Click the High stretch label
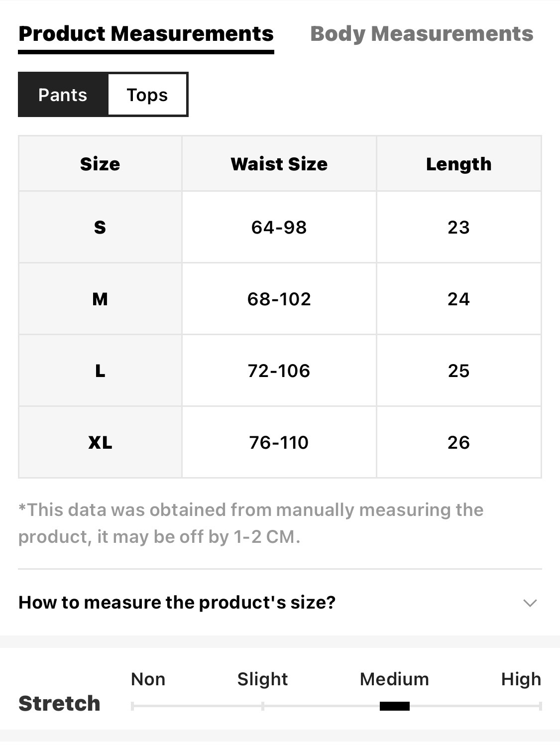 (x=521, y=679)
